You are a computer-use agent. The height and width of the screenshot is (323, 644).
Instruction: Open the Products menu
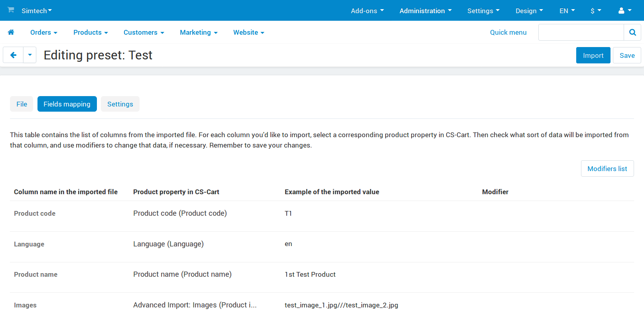click(91, 32)
